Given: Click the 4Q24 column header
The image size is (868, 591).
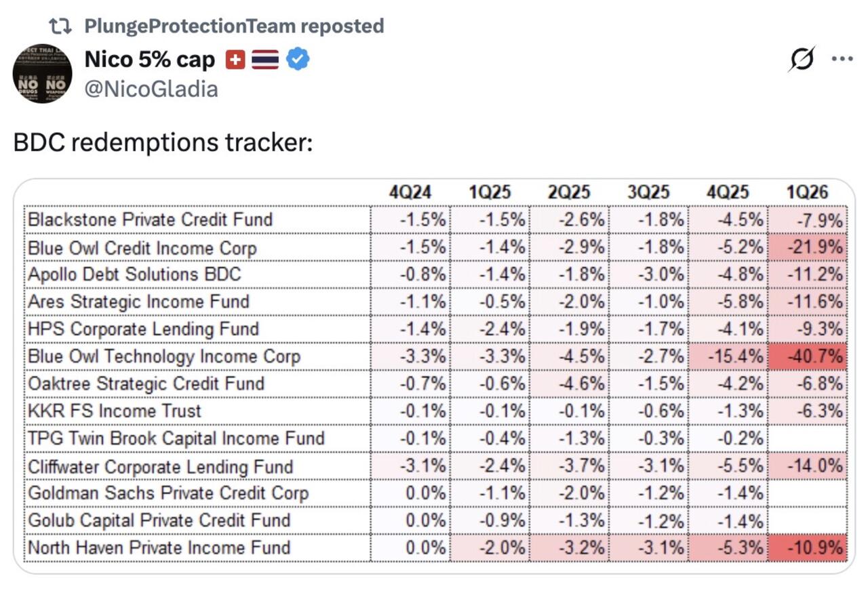Looking at the screenshot, I should [410, 192].
